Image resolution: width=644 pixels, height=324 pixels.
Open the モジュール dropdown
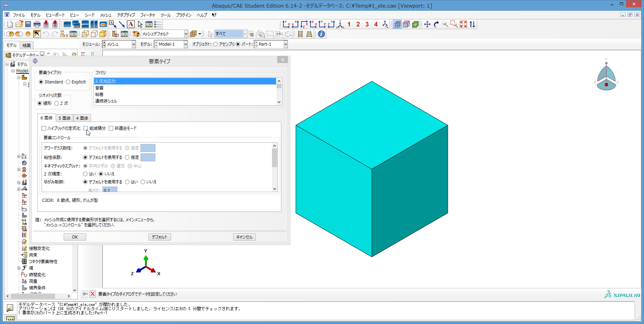[x=133, y=44]
